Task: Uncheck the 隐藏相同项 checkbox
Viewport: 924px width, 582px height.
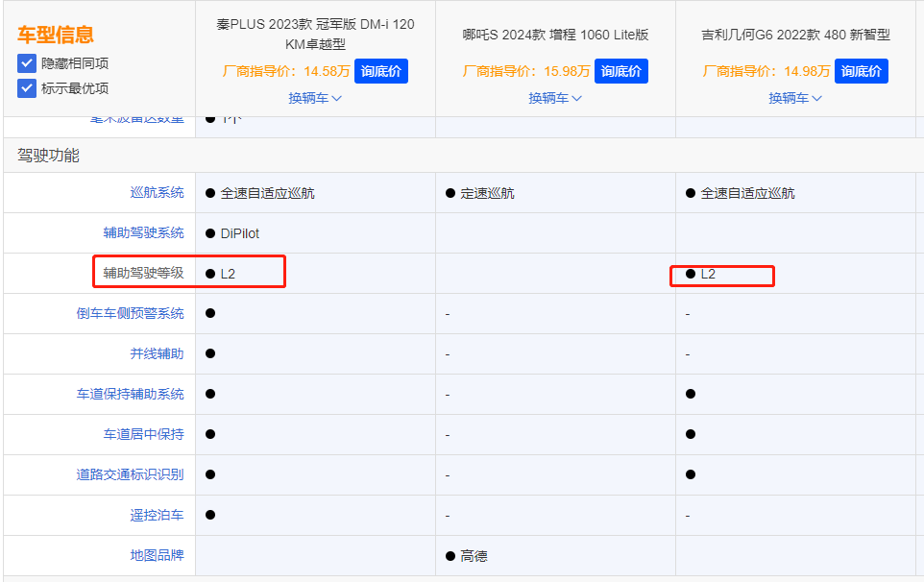Action: click(27, 63)
